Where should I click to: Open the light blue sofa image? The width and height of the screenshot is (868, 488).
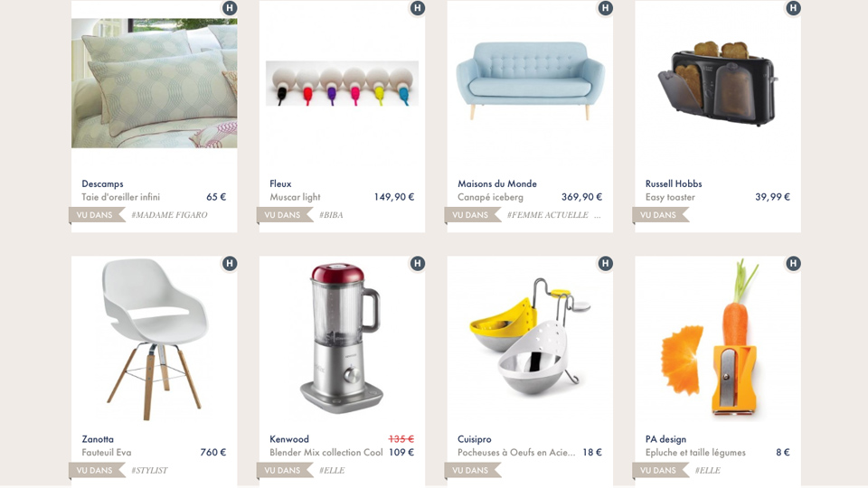(530, 80)
